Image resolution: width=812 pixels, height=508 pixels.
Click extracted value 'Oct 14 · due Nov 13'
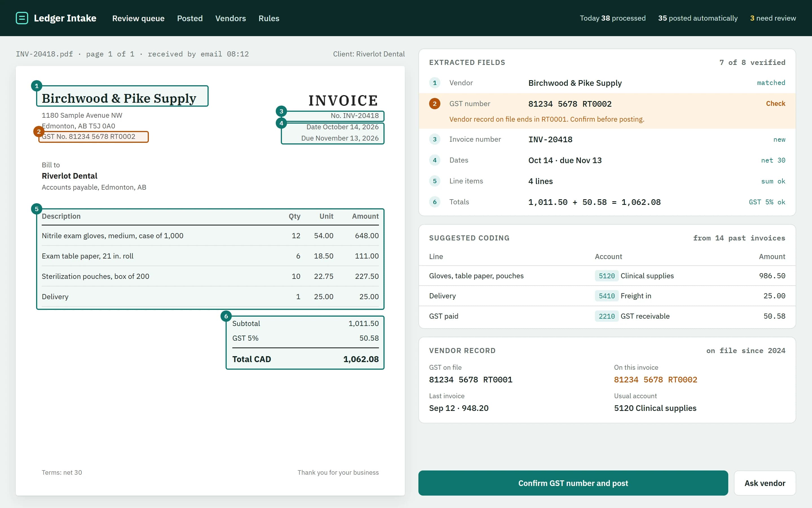[565, 160]
